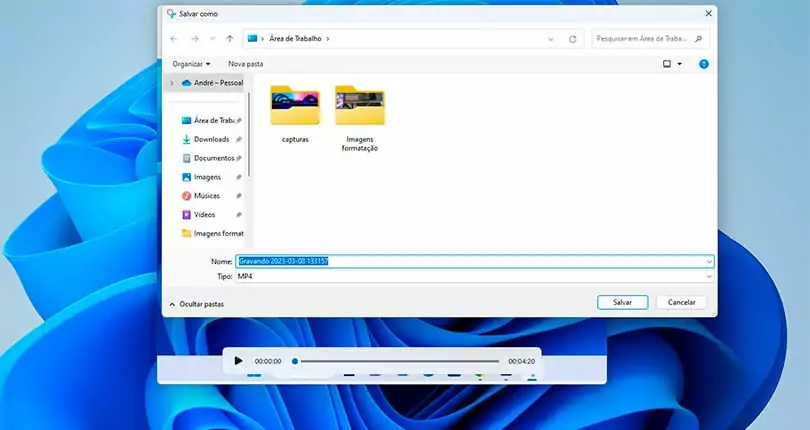Go back with the left arrow
This screenshot has width=810, height=430.
pyautogui.click(x=174, y=39)
